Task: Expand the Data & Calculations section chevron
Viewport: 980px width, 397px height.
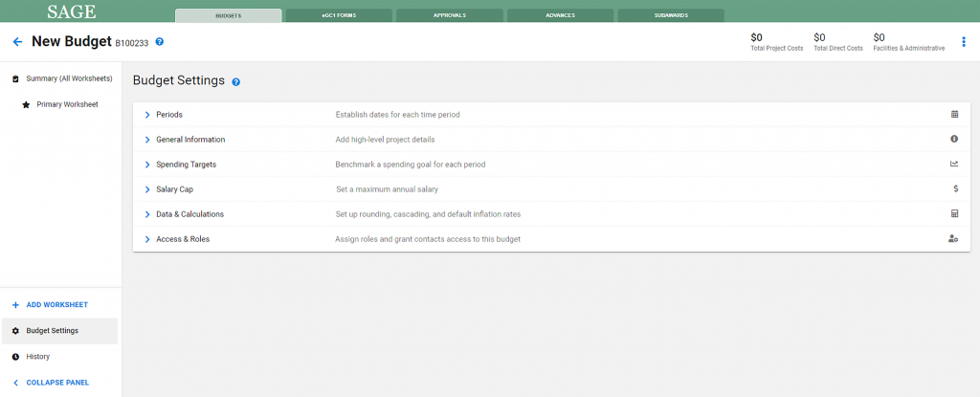Action: (147, 214)
